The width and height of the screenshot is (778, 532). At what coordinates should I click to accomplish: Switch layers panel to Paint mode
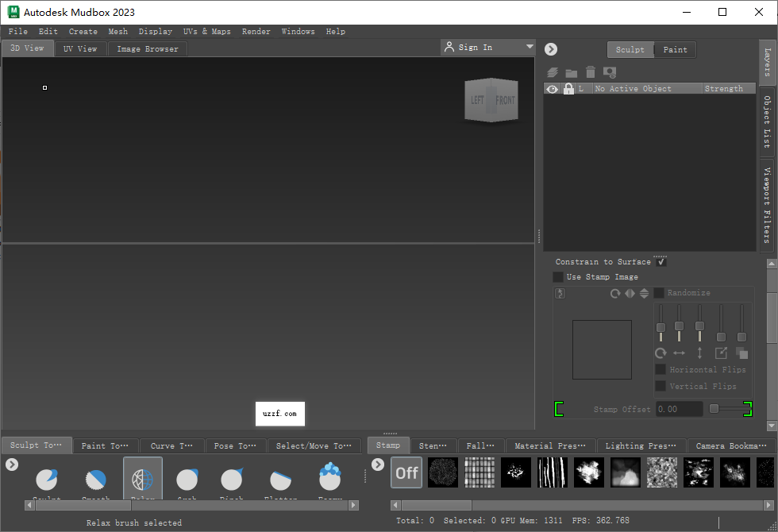675,49
